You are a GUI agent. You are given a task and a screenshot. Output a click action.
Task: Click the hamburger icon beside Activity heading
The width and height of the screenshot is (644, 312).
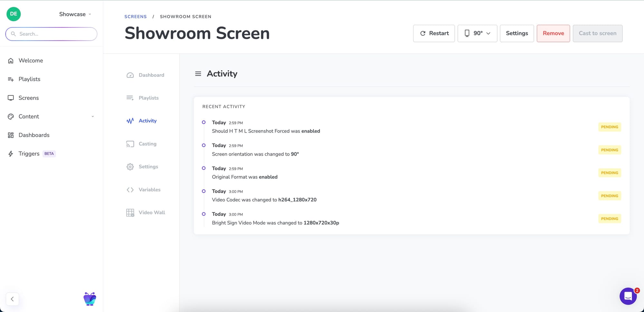click(198, 74)
